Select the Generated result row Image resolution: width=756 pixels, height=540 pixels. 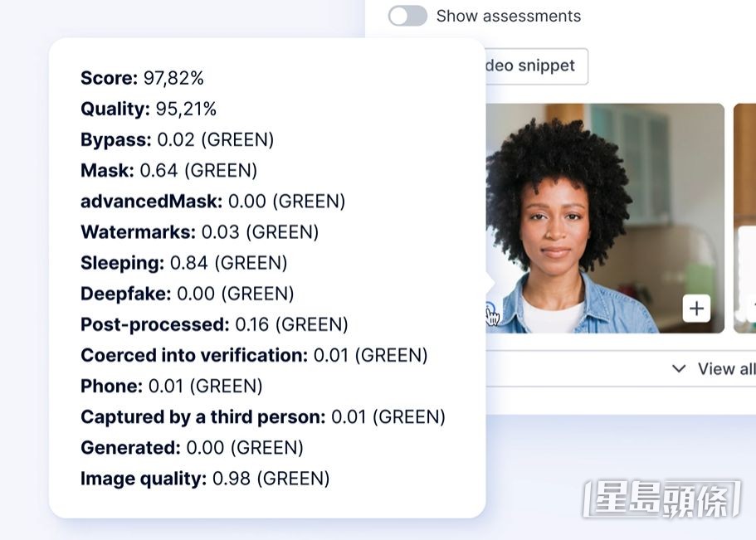coord(192,448)
